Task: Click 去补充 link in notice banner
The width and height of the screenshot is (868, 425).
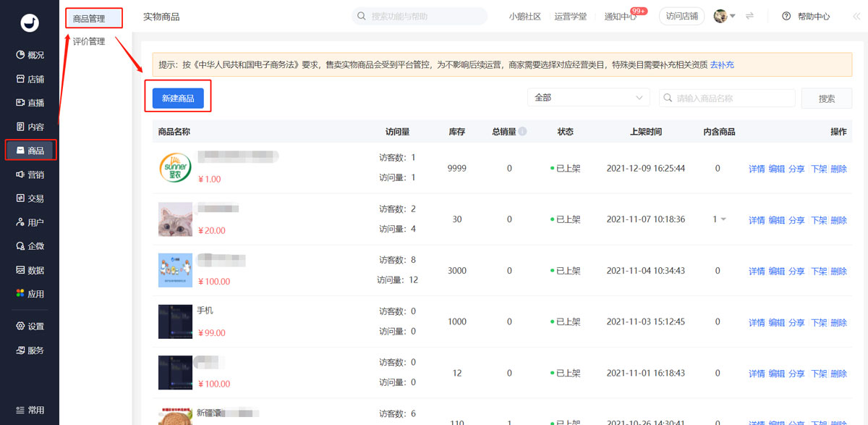Action: click(x=722, y=64)
